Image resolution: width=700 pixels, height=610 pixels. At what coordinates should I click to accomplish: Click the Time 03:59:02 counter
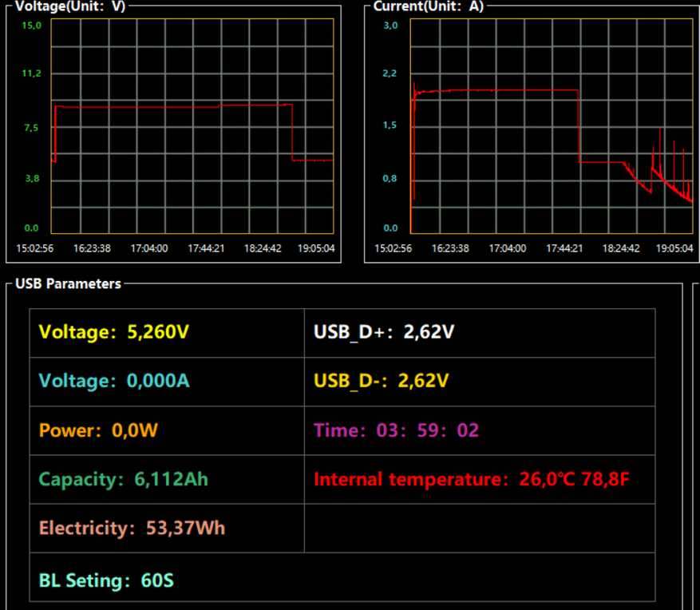(x=397, y=430)
